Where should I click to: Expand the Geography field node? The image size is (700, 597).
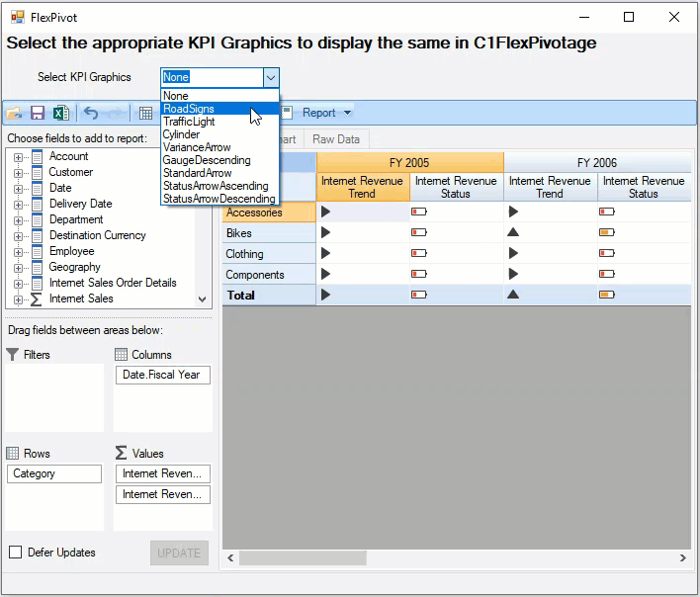[x=18, y=267]
